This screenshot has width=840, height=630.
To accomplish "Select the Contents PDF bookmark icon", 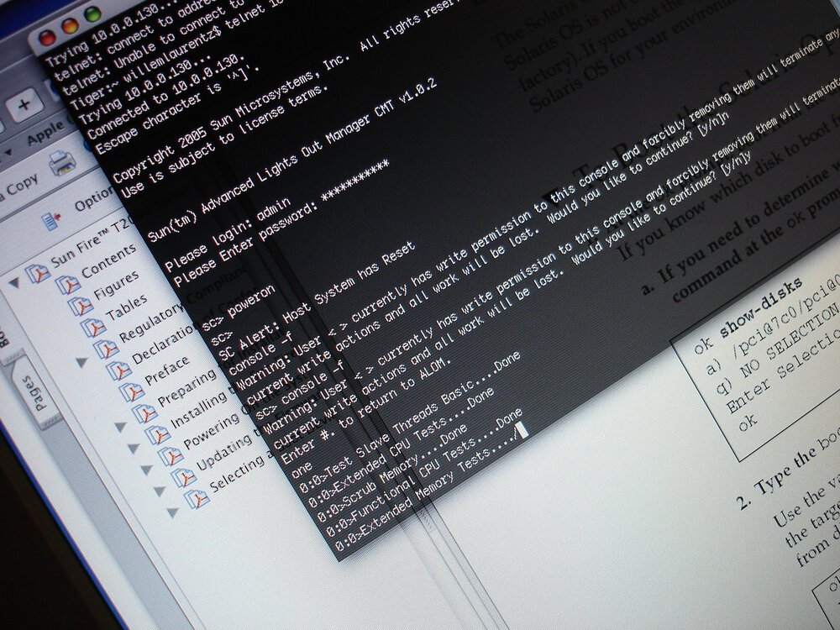I will pyautogui.click(x=38, y=274).
